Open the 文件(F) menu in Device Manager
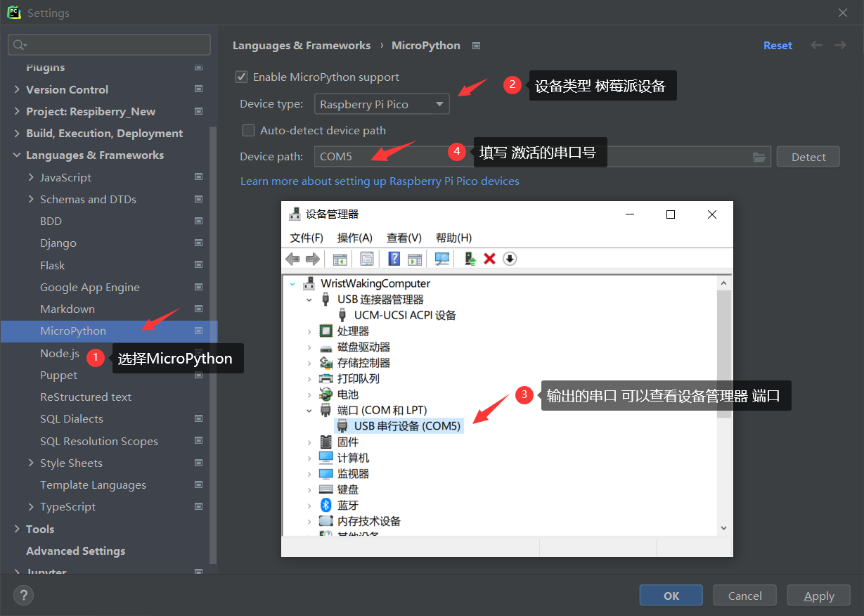 pyautogui.click(x=307, y=238)
